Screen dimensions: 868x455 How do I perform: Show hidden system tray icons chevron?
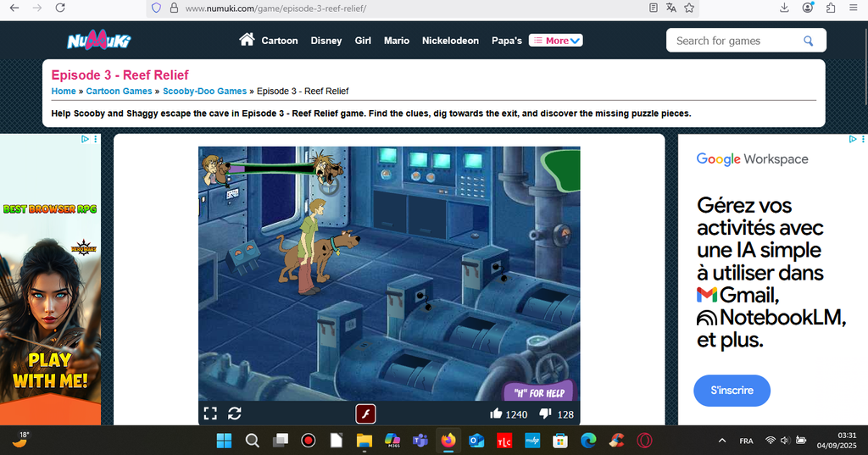722,441
